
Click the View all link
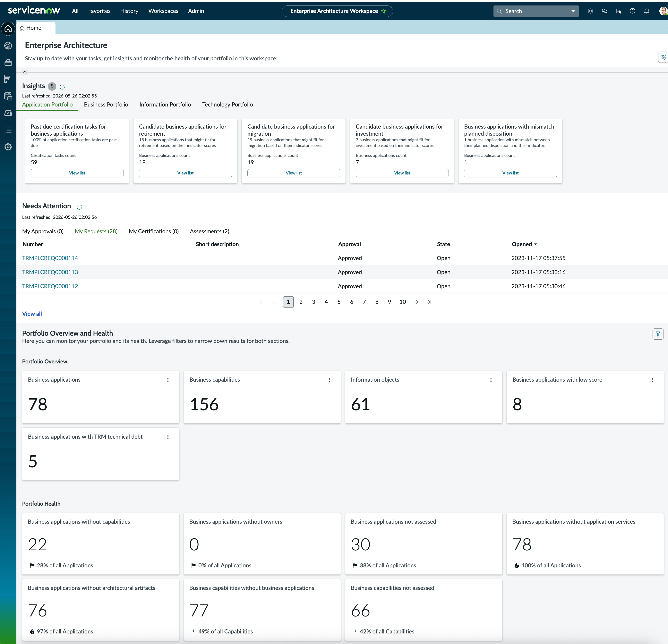pyautogui.click(x=32, y=314)
